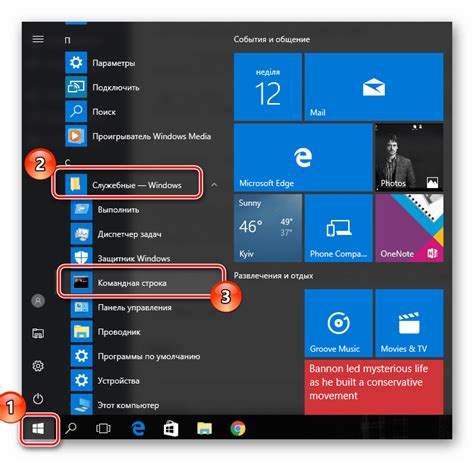The height and width of the screenshot is (461, 474).
Task: Launch Microsoft Store from the taskbar
Action: pyautogui.click(x=171, y=428)
